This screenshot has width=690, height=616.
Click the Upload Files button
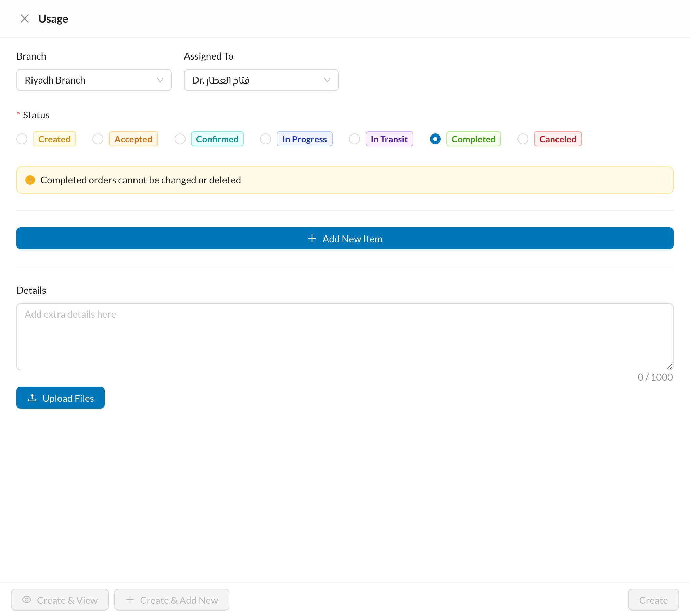pyautogui.click(x=61, y=398)
